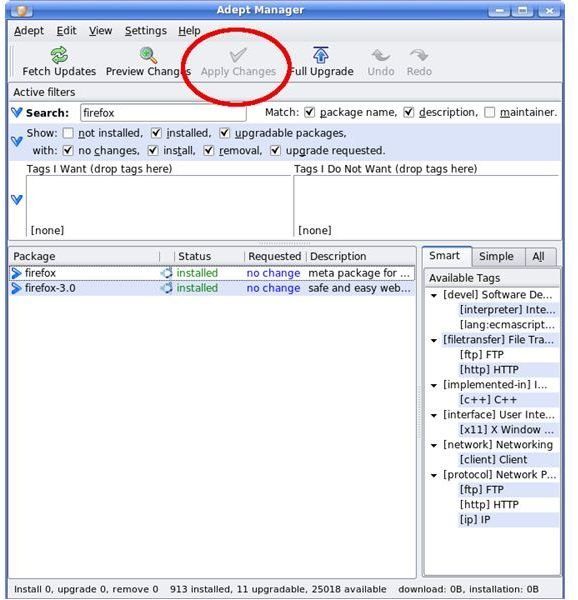
Task: Collapse the [network] Networking tag group
Action: (x=434, y=445)
